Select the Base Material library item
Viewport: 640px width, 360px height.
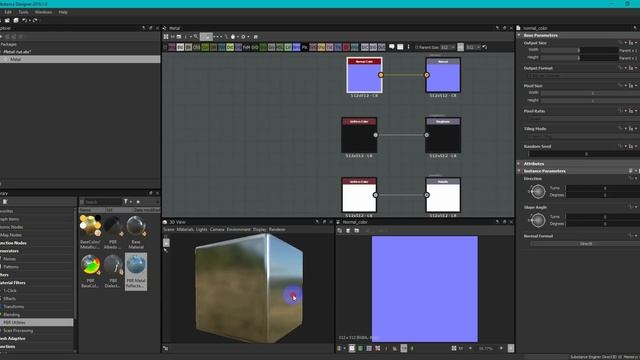136,232
